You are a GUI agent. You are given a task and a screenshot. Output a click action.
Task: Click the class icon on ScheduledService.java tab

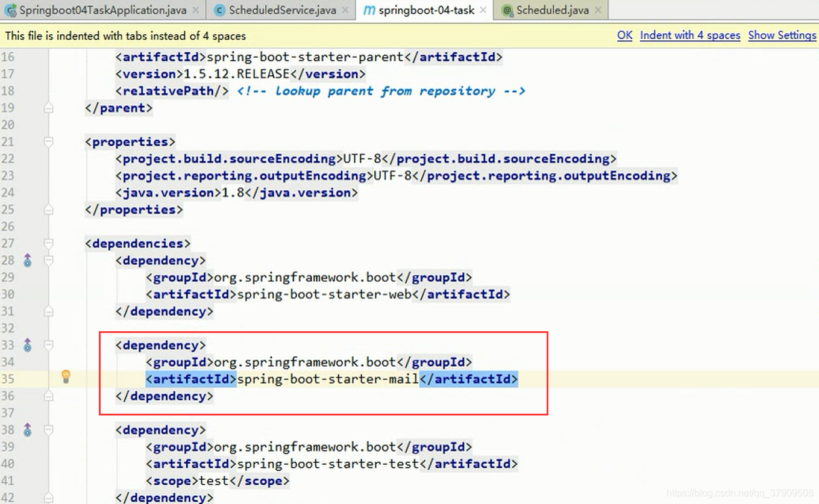coord(220,10)
